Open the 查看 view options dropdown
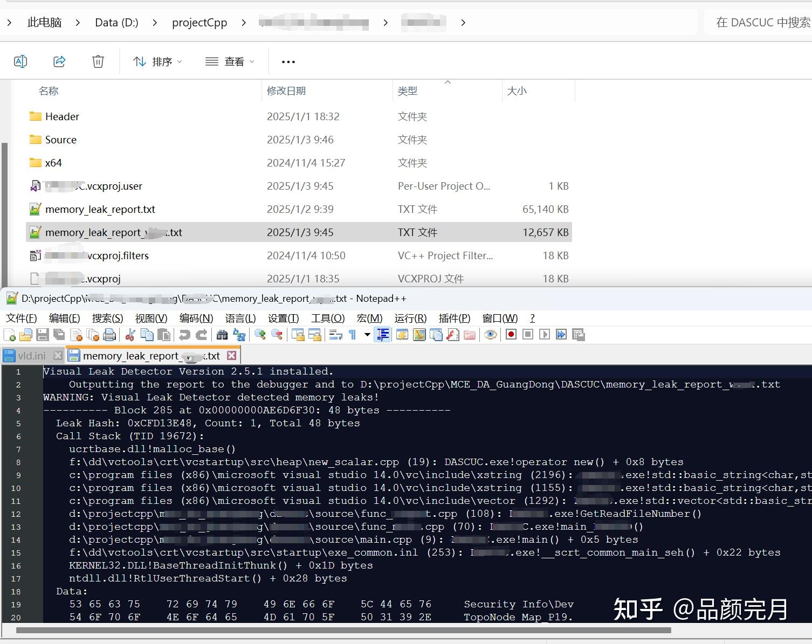This screenshot has height=644, width=812. pos(230,61)
